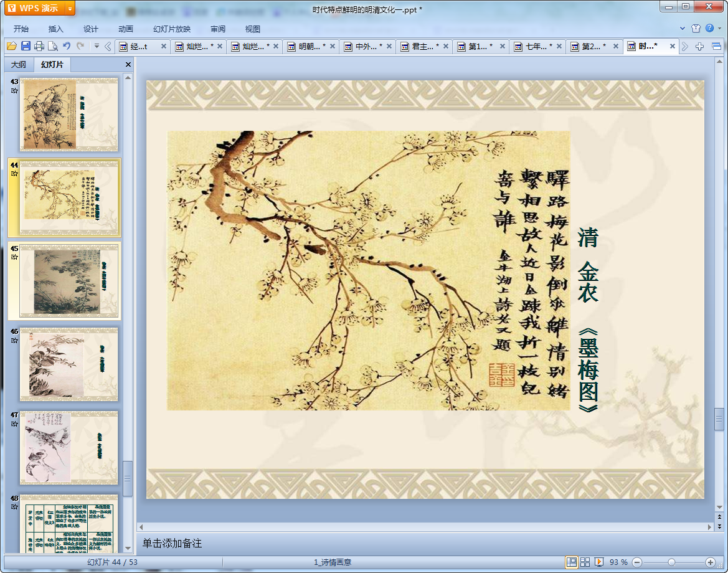Click the Redo arrow icon

pyautogui.click(x=80, y=46)
